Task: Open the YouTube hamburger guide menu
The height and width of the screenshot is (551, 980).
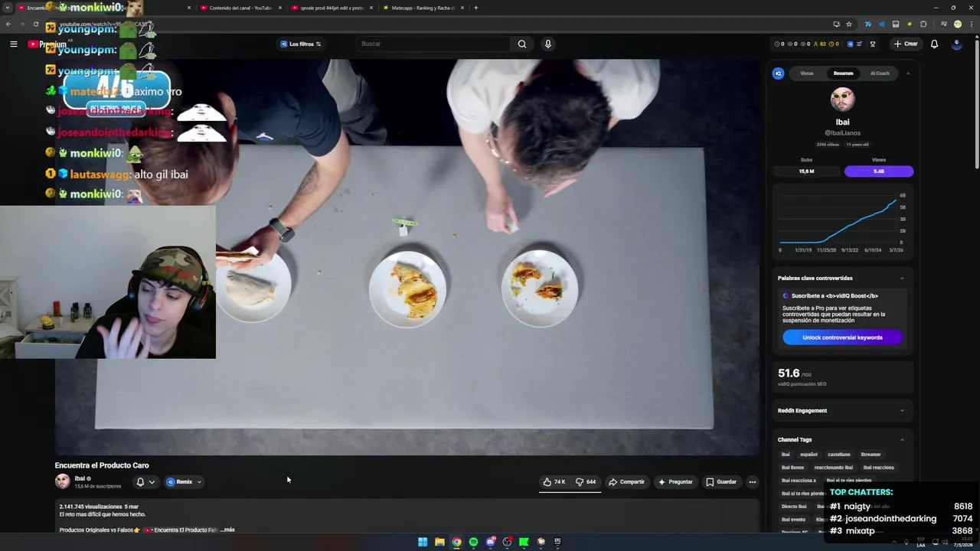Action: click(x=13, y=44)
